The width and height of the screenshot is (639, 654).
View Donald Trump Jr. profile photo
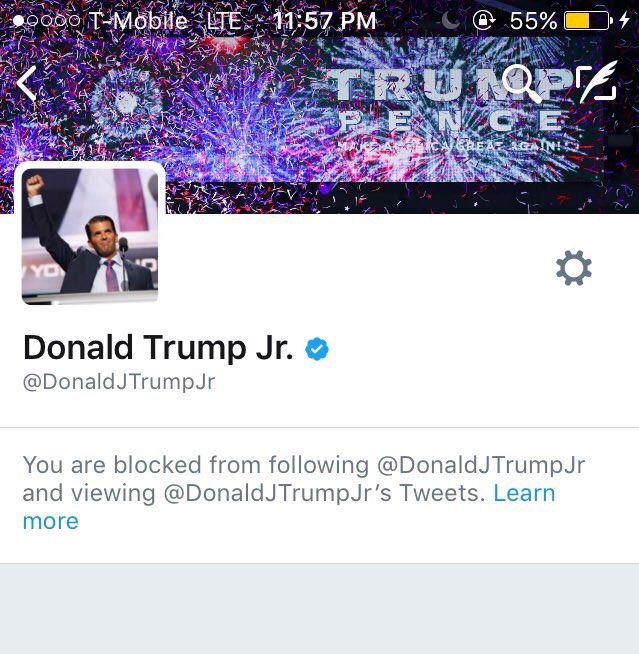(x=90, y=235)
